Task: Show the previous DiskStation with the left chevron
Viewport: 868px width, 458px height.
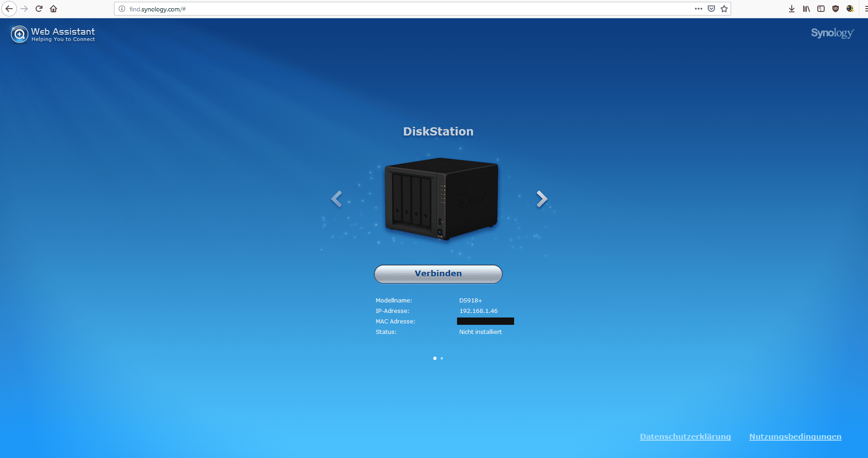Action: point(337,199)
